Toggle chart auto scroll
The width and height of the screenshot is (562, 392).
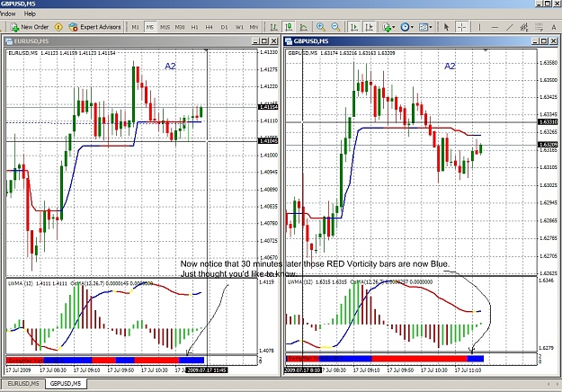coord(354,27)
